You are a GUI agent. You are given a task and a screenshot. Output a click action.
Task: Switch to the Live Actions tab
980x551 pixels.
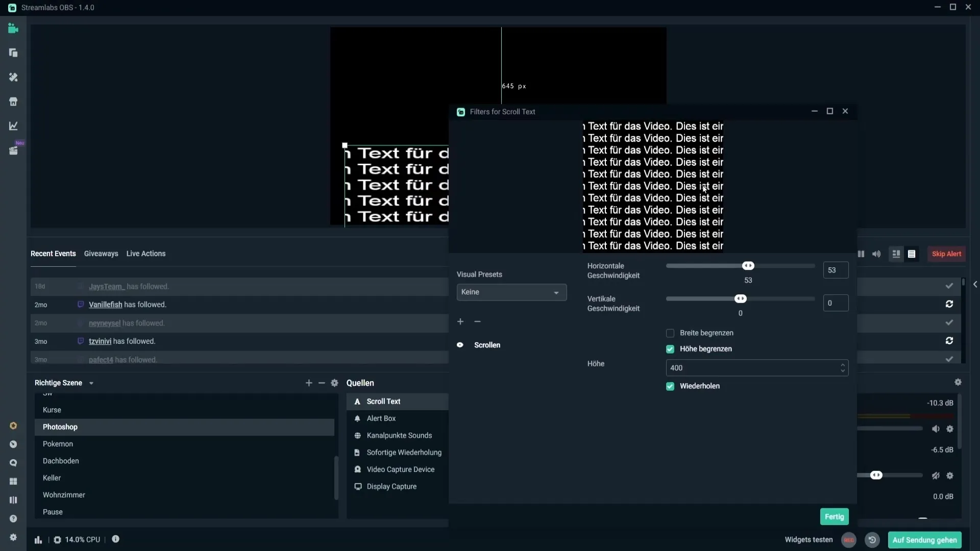click(146, 254)
